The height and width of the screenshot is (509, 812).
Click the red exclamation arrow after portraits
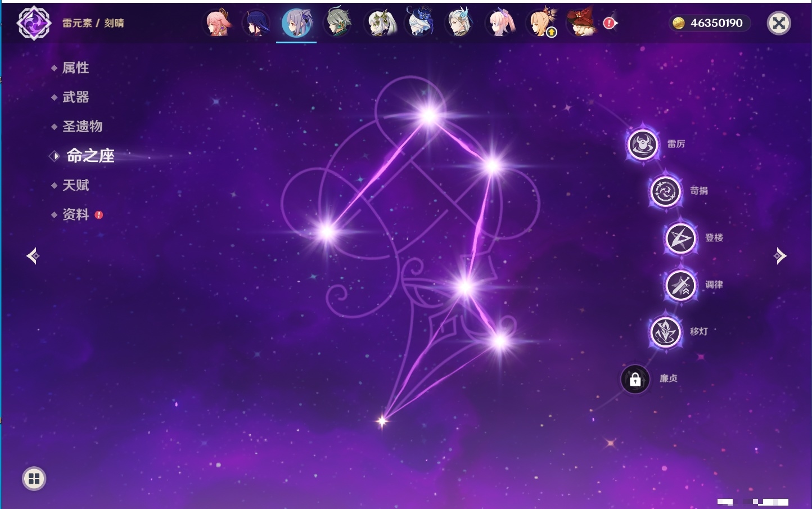click(610, 23)
